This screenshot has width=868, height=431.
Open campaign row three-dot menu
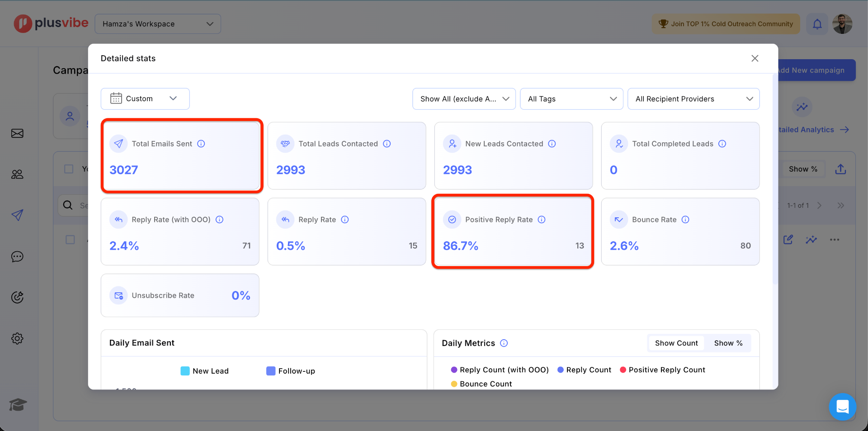pos(835,239)
